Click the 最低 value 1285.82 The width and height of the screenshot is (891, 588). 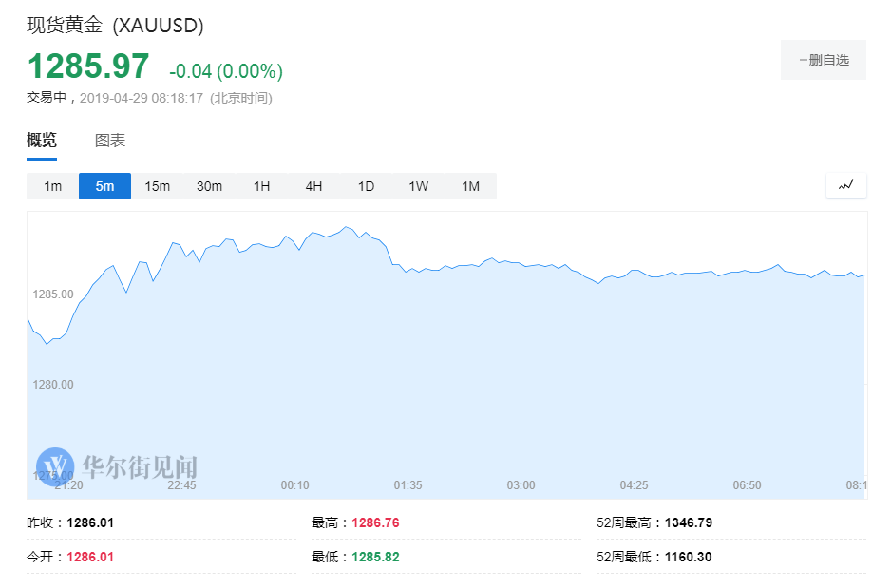(374, 557)
